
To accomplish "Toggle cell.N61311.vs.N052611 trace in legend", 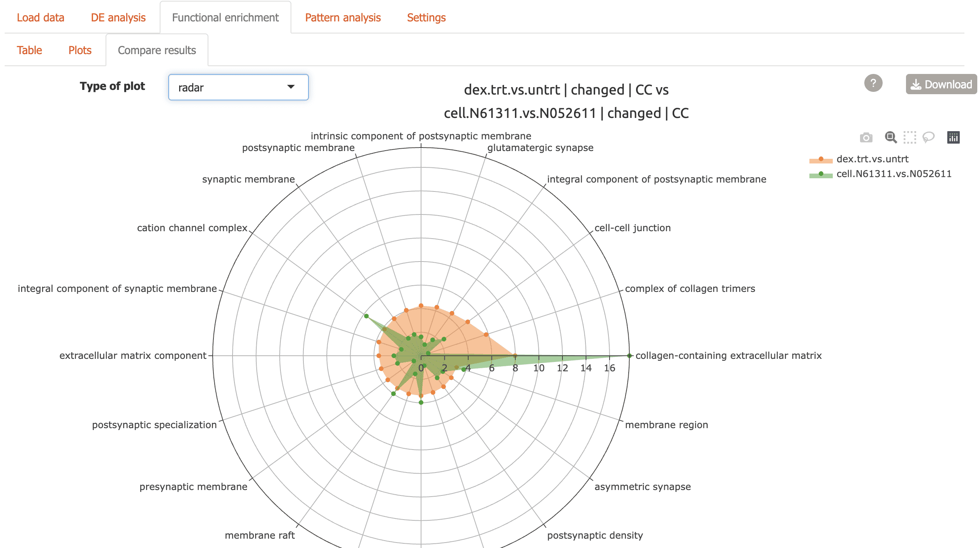I will (894, 174).
